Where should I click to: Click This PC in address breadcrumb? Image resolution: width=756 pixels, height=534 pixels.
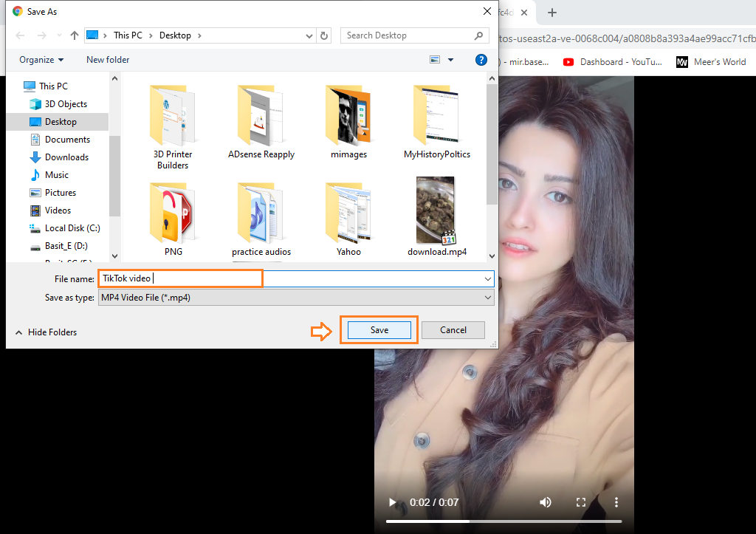click(x=128, y=35)
